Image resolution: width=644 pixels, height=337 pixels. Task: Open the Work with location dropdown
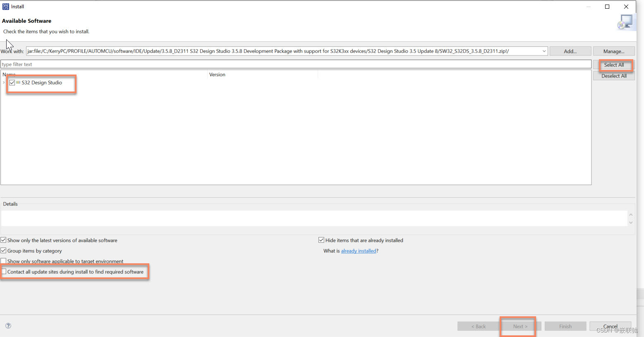(x=544, y=51)
